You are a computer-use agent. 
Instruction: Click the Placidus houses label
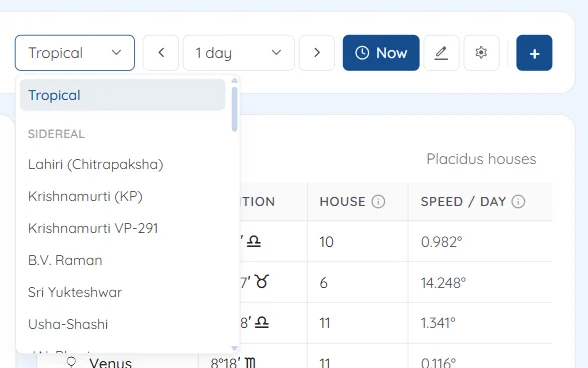481,159
